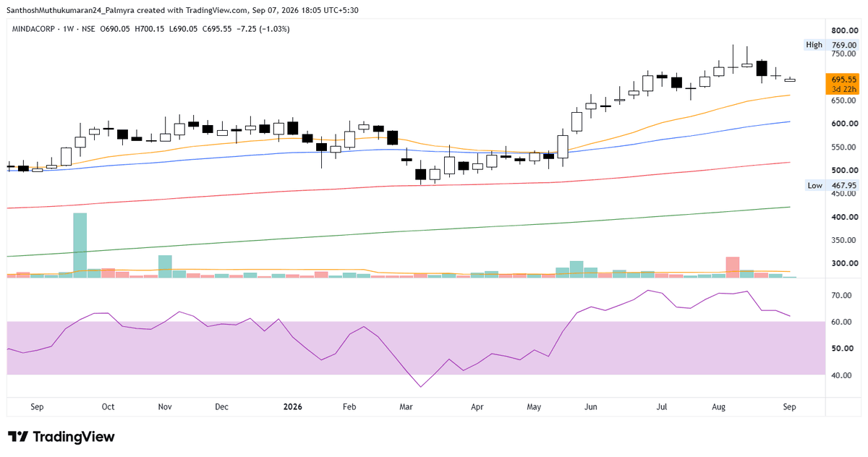Screen dimensions: 868x457
Task: Click 350.00 on the price axis
Action: coord(844,240)
